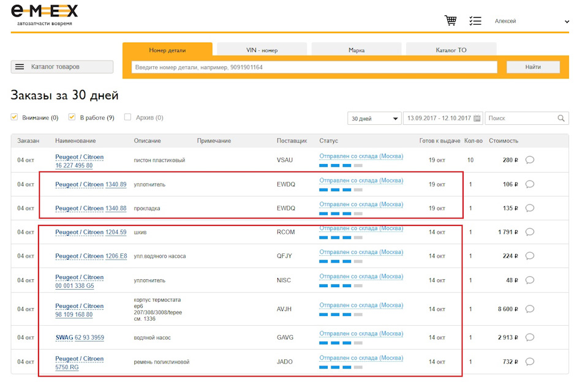Toggle the Внимание (0) checkbox
This screenshot has width=588, height=390.
pos(15,118)
